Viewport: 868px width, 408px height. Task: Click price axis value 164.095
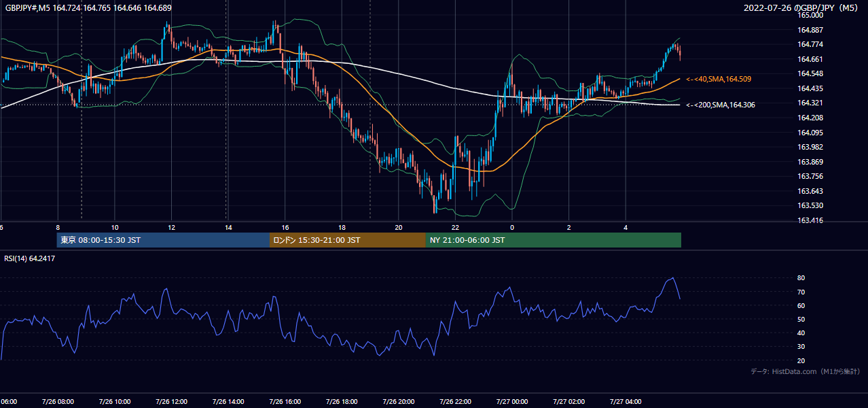click(810, 133)
